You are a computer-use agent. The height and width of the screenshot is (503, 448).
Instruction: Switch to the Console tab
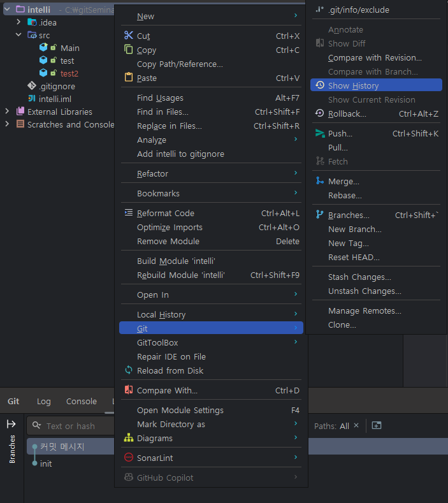(x=82, y=401)
